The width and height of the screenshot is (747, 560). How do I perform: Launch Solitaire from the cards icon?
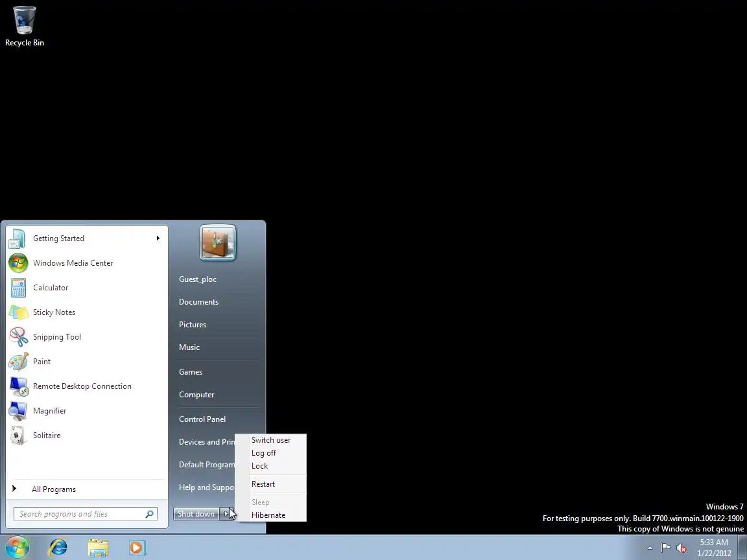18,436
